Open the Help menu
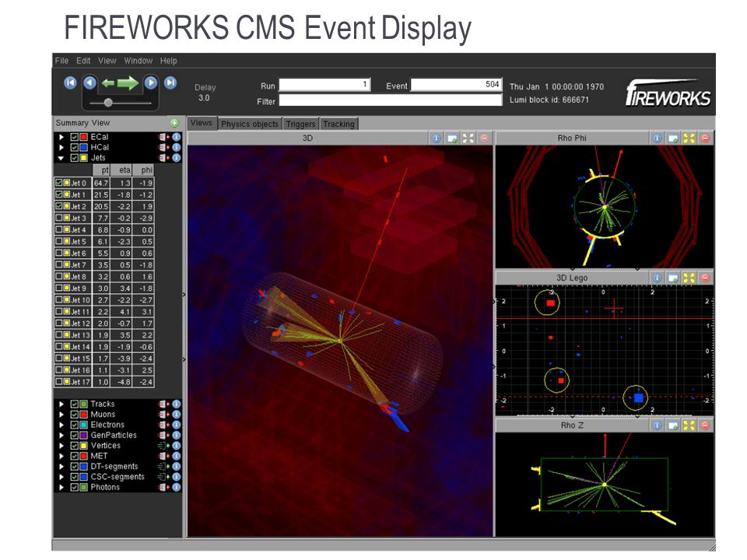The width and height of the screenshot is (747, 560). coord(168,61)
